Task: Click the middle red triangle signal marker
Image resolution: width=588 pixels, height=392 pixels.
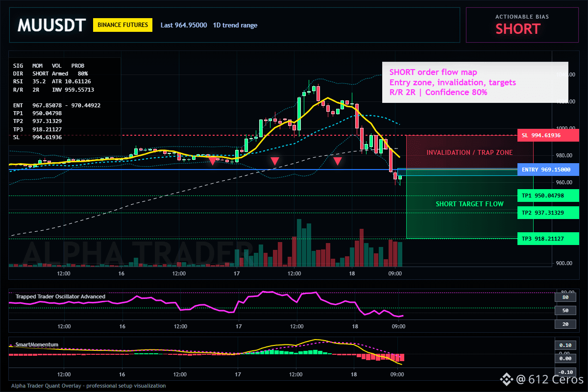Action: [x=275, y=160]
